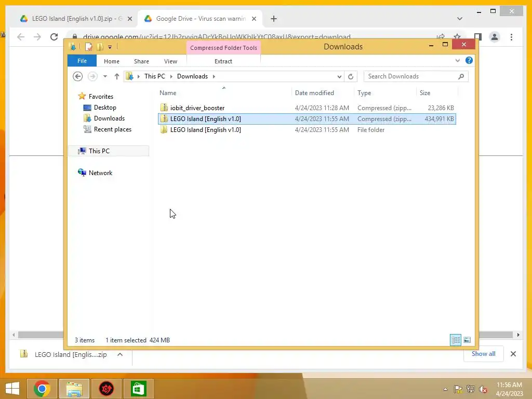Click the 434,991 KB size cell
The image size is (532, 399).
pyautogui.click(x=439, y=119)
